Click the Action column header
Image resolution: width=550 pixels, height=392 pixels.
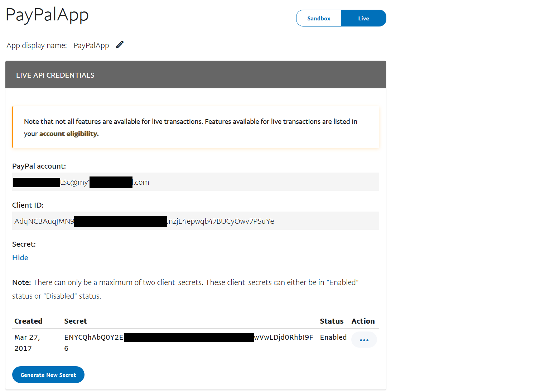tap(363, 321)
